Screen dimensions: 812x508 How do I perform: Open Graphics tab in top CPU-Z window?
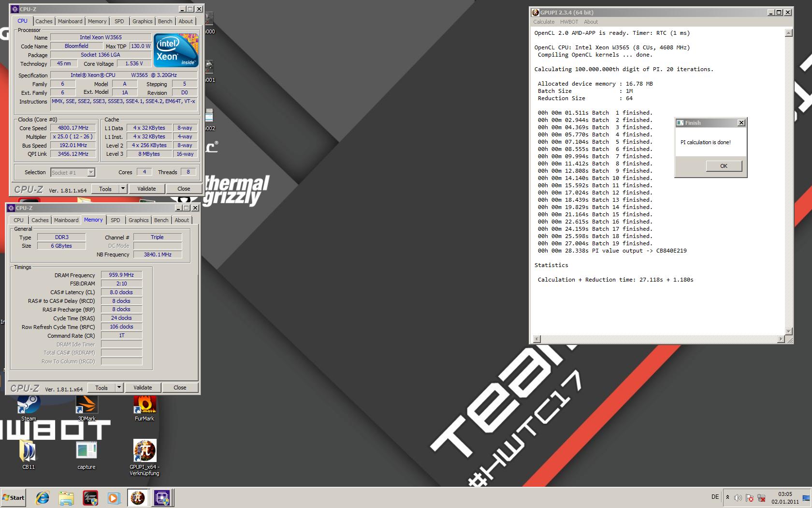[143, 21]
